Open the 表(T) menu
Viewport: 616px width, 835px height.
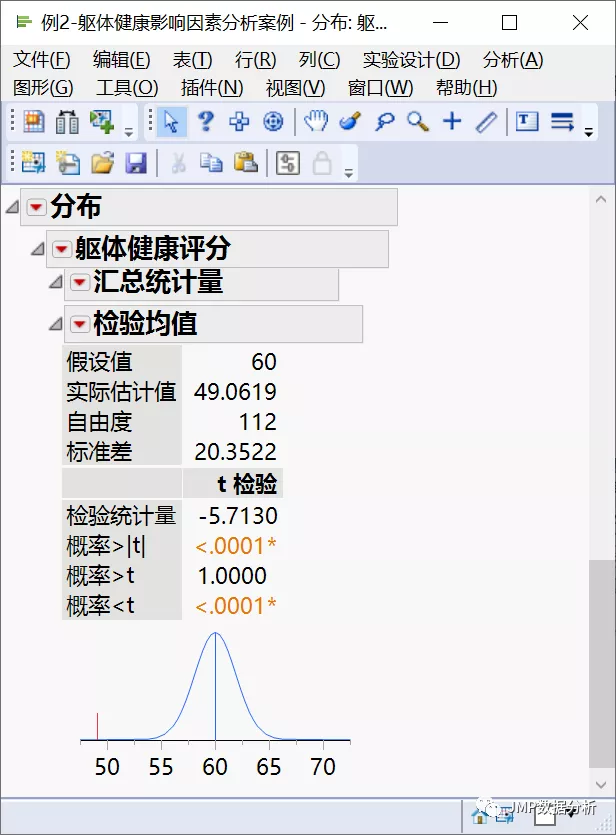click(x=192, y=60)
